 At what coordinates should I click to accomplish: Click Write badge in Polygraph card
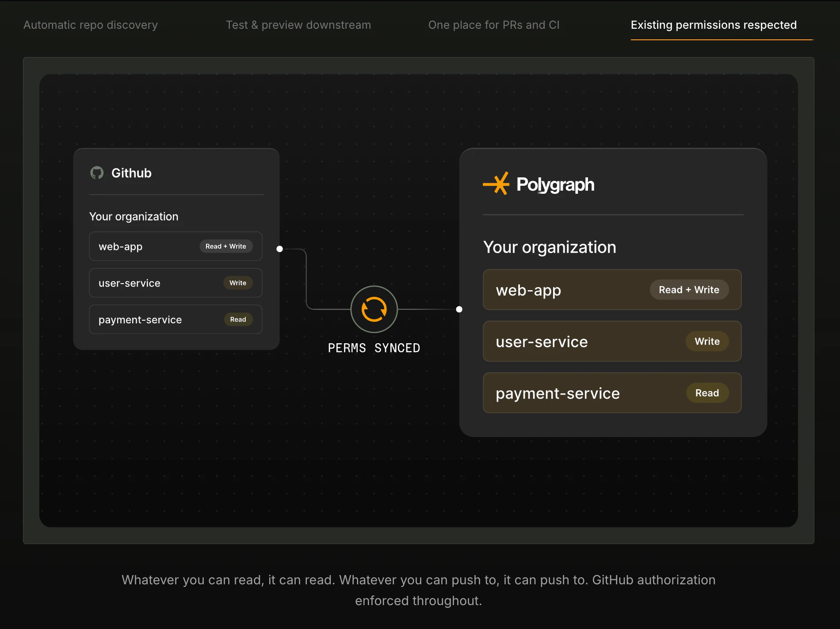tap(707, 341)
